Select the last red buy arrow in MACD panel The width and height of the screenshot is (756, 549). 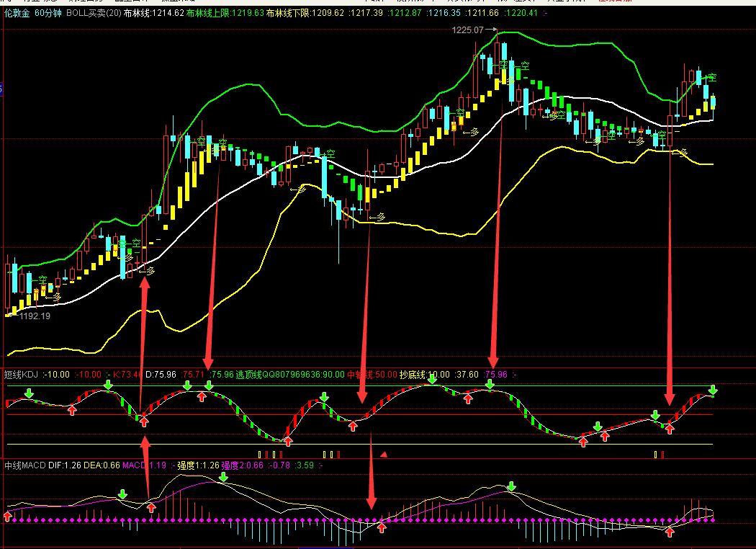[669, 532]
